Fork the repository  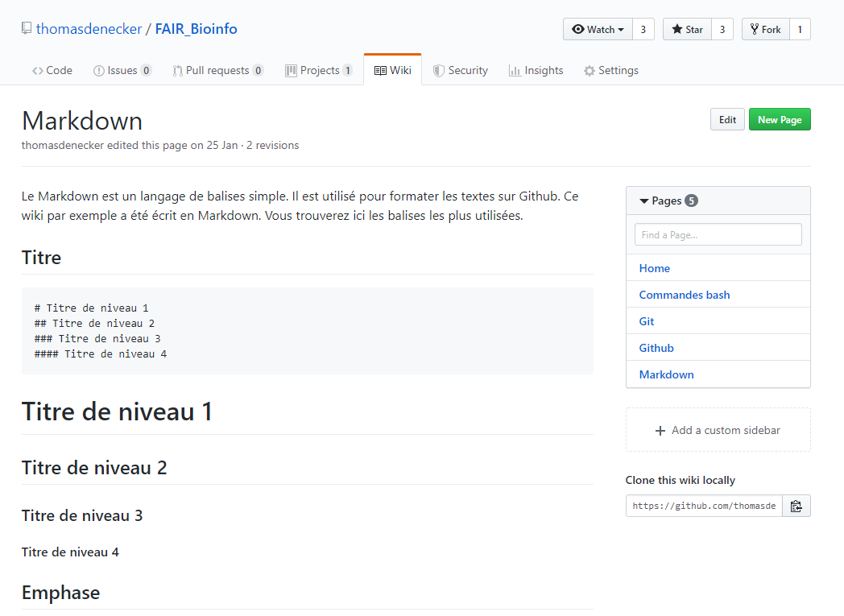pos(766,30)
